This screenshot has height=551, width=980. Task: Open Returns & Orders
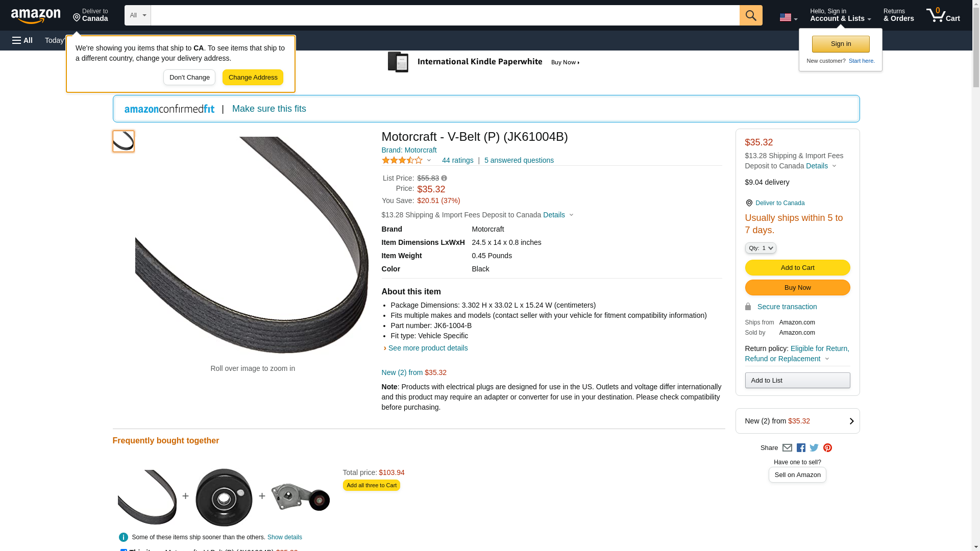898,15
